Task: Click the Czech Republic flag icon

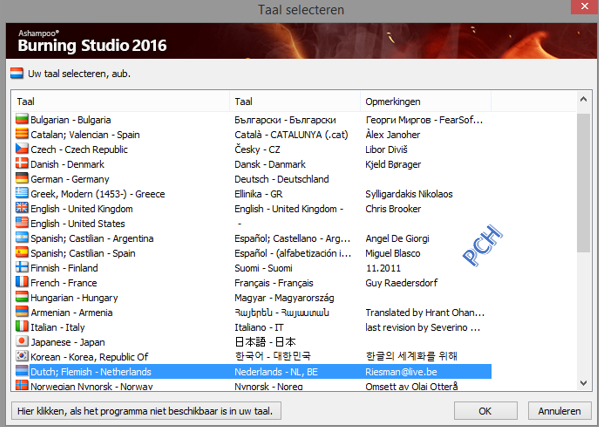Action: 22,149
